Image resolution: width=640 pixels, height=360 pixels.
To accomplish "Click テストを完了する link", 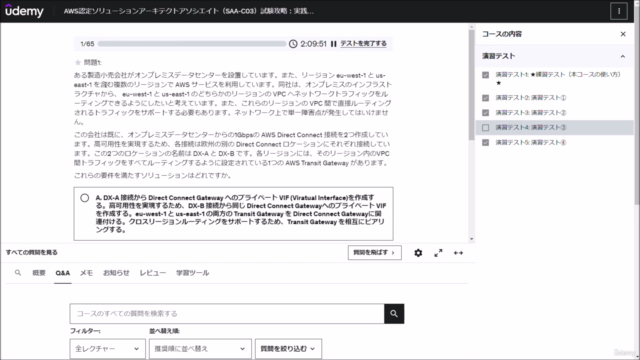I will pos(363,43).
